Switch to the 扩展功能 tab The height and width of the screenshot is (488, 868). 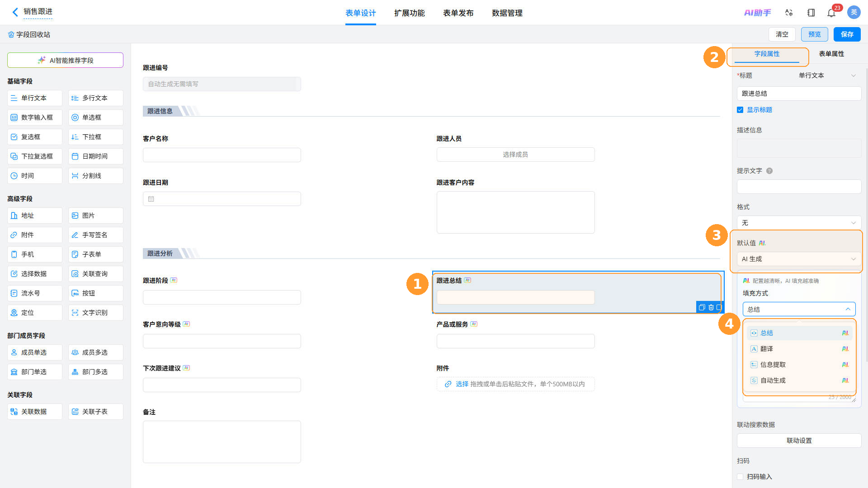point(410,13)
